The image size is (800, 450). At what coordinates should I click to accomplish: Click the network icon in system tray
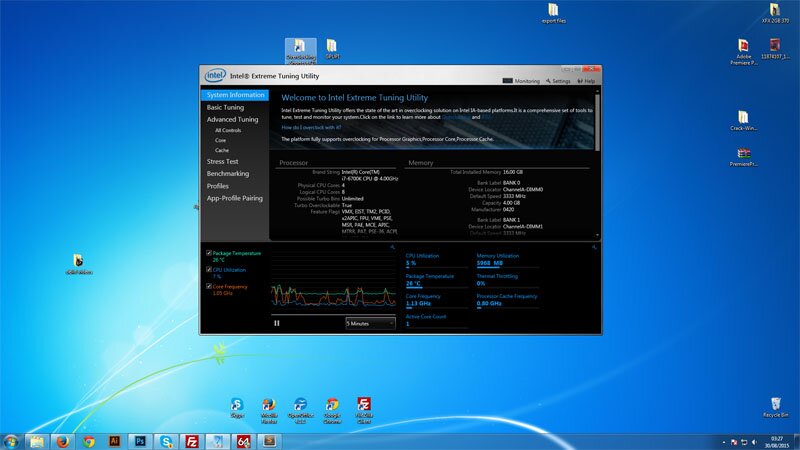(x=744, y=442)
